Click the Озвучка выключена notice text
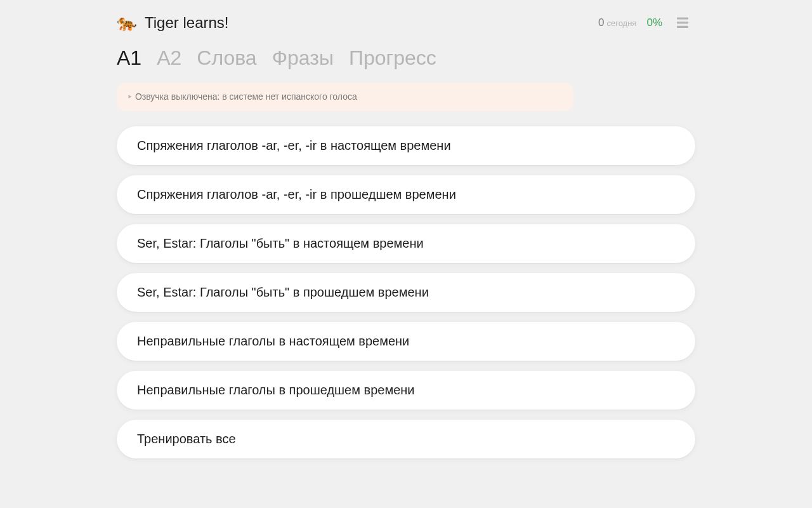The image size is (812, 508). [x=246, y=97]
